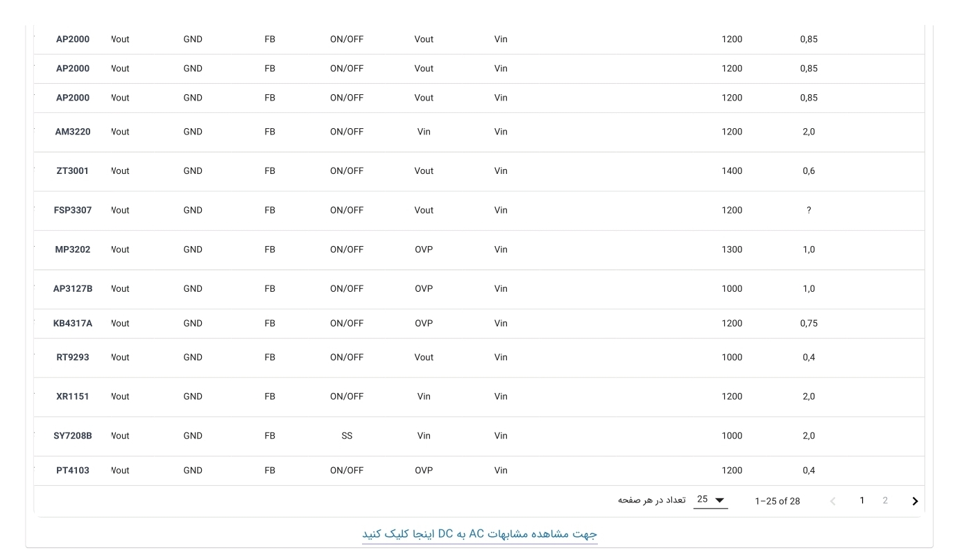Select XR1151 row

pyautogui.click(x=479, y=396)
